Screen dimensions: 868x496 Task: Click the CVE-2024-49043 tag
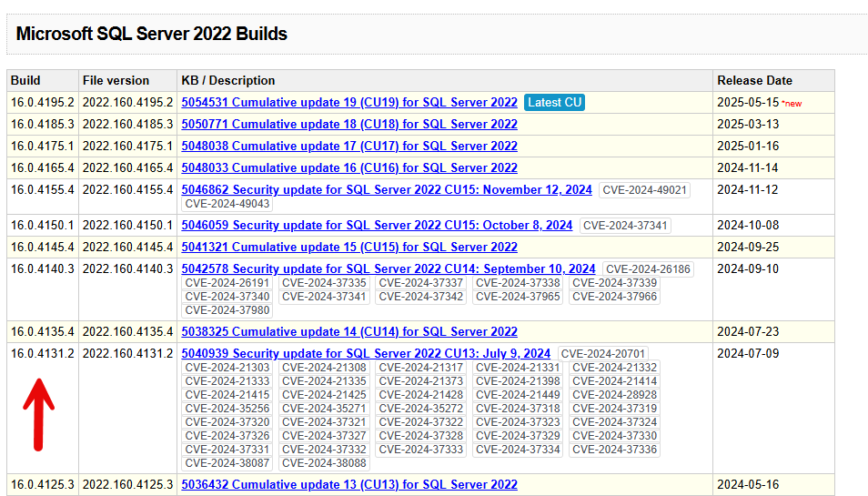tap(227, 204)
